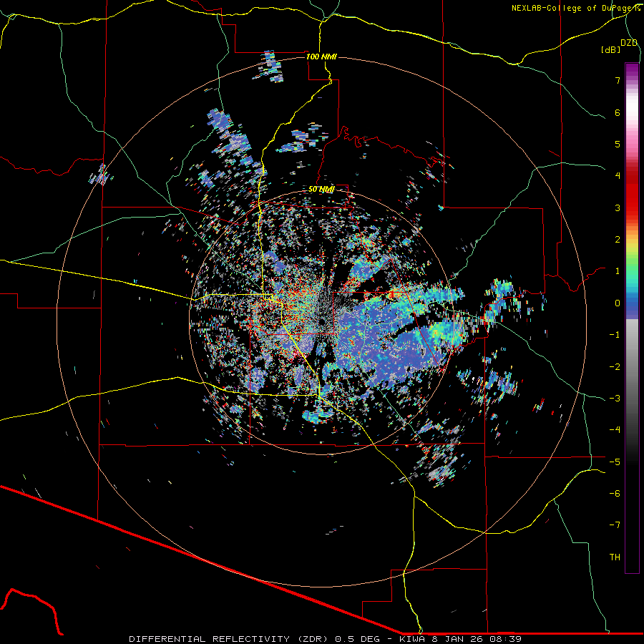Click the DIFFERENTIAL REFLECTIVITY (ZDR) caption text
This screenshot has width=644, height=644.
(x=228, y=639)
